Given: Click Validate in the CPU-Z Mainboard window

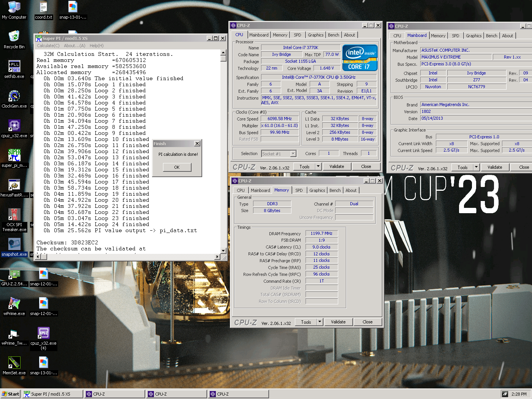Looking at the screenshot, I should tap(495, 167).
